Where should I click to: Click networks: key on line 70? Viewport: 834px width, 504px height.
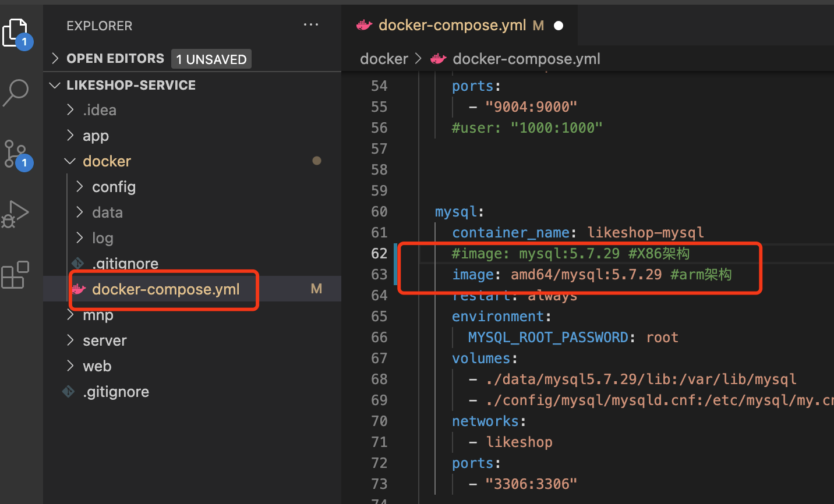[489, 421]
